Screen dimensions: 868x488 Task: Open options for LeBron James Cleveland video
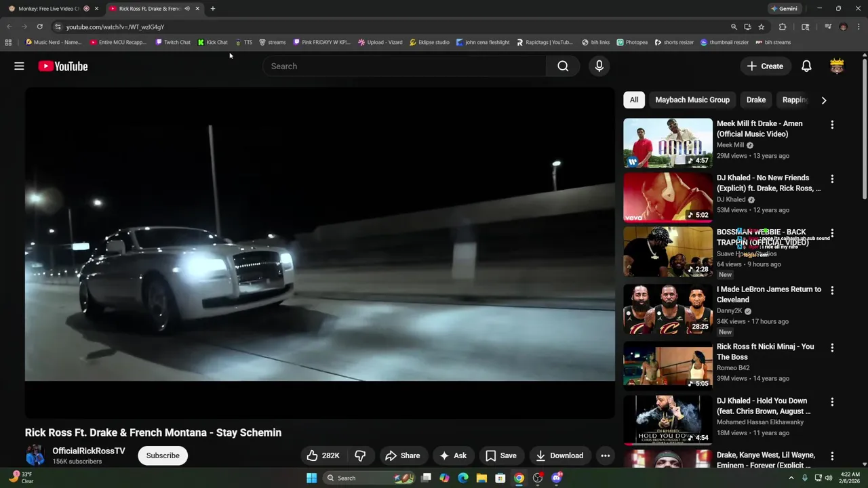coord(832,290)
